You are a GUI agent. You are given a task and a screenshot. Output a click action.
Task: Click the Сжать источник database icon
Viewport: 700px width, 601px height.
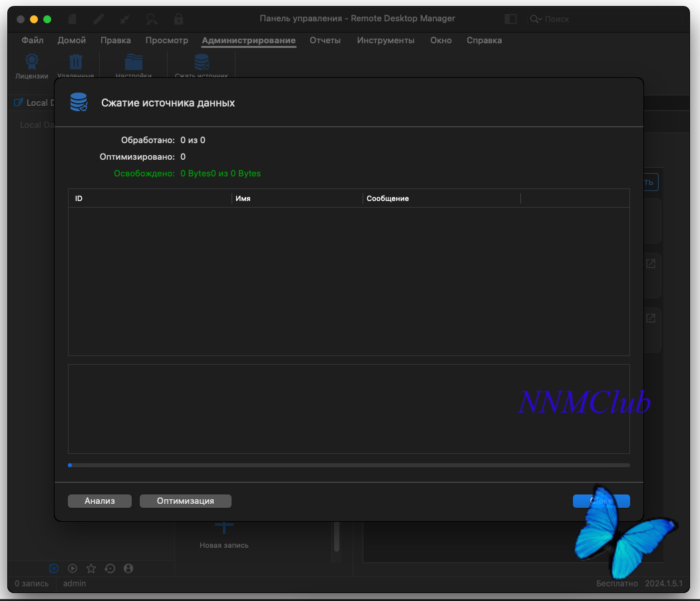point(202,62)
